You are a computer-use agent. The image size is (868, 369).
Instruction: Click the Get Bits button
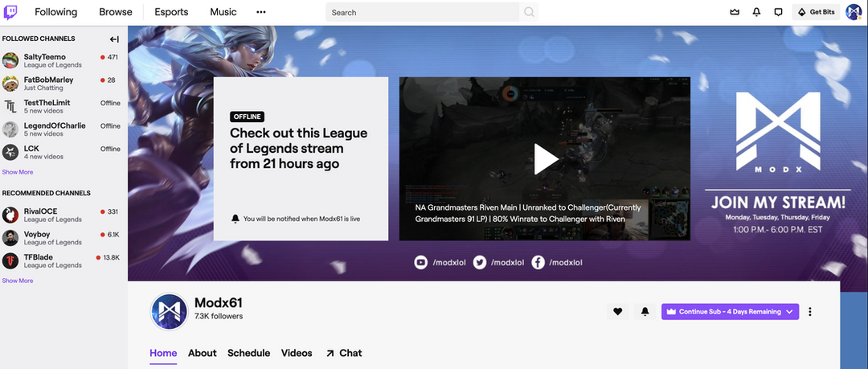[816, 12]
